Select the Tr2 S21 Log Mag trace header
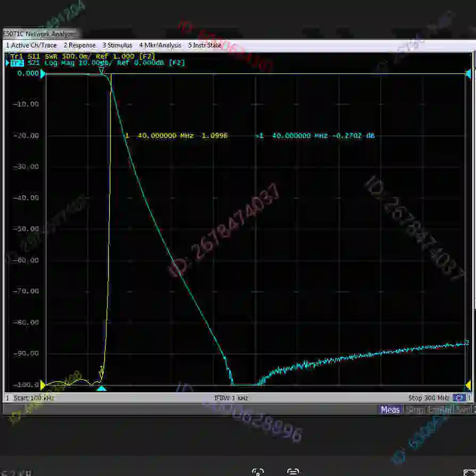Viewport: 476px width, 476px height. click(97, 63)
